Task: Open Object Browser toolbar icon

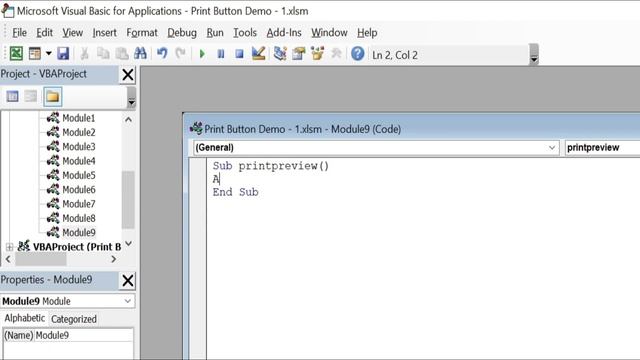Action: pos(318,53)
